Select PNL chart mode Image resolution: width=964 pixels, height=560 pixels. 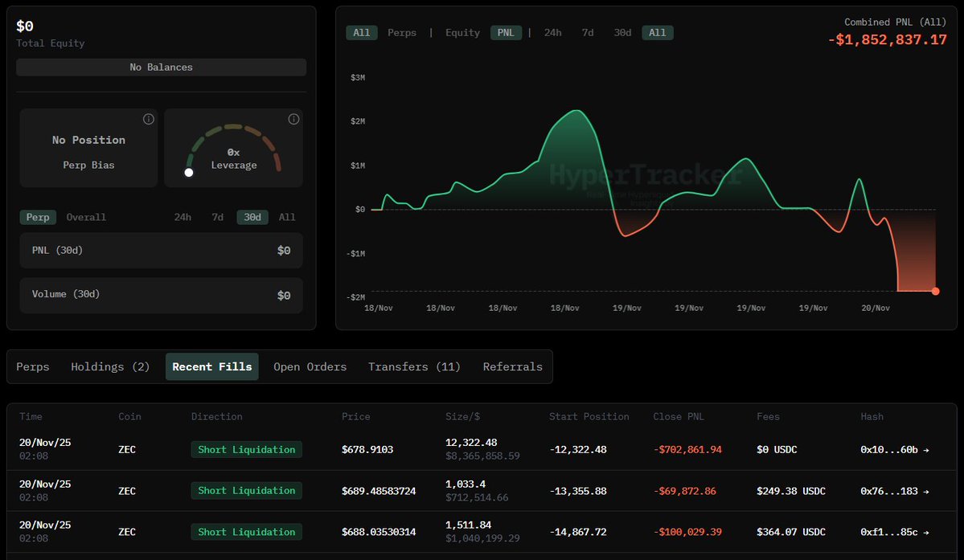pyautogui.click(x=507, y=33)
